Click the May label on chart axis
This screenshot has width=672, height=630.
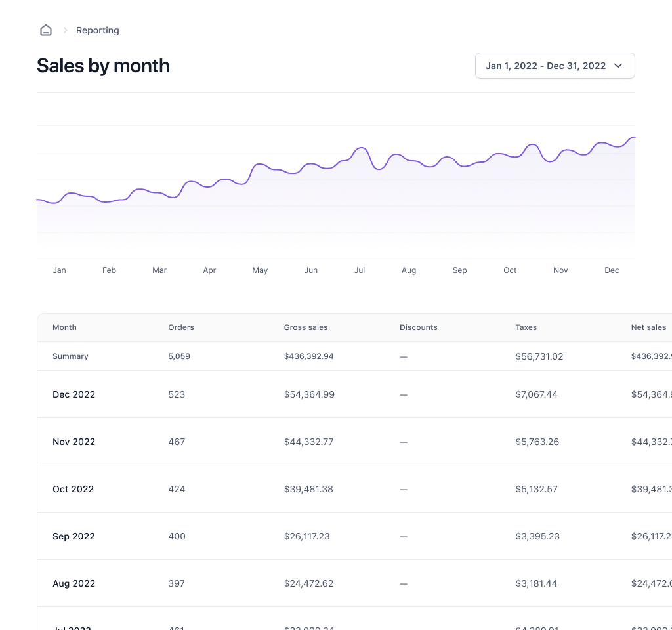click(x=260, y=270)
